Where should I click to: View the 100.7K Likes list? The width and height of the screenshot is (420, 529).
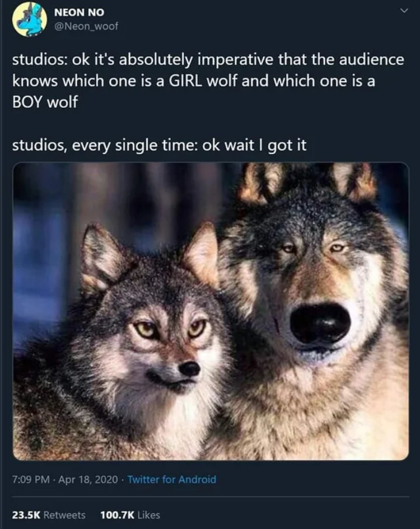(130, 515)
